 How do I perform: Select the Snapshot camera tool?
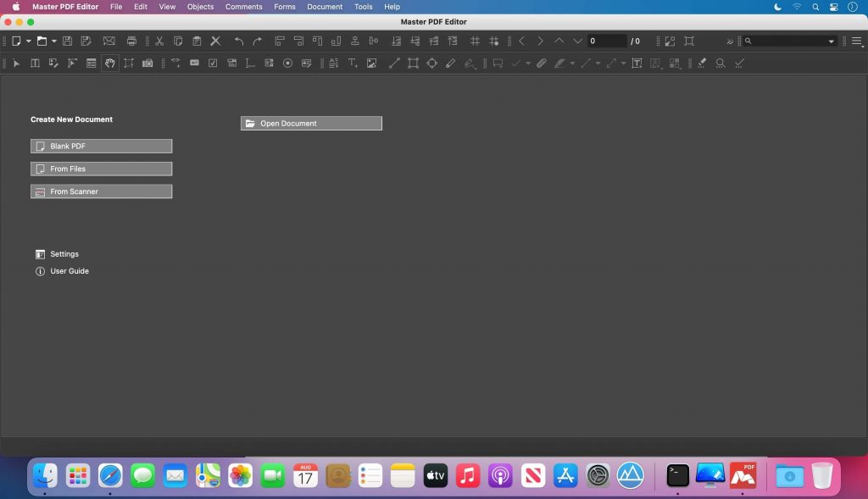[x=146, y=63]
